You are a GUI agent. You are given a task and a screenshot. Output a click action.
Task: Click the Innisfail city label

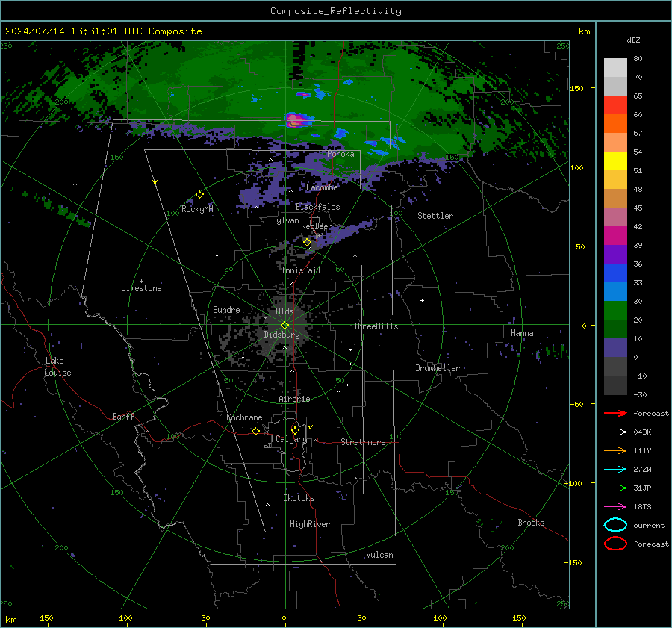click(x=301, y=270)
